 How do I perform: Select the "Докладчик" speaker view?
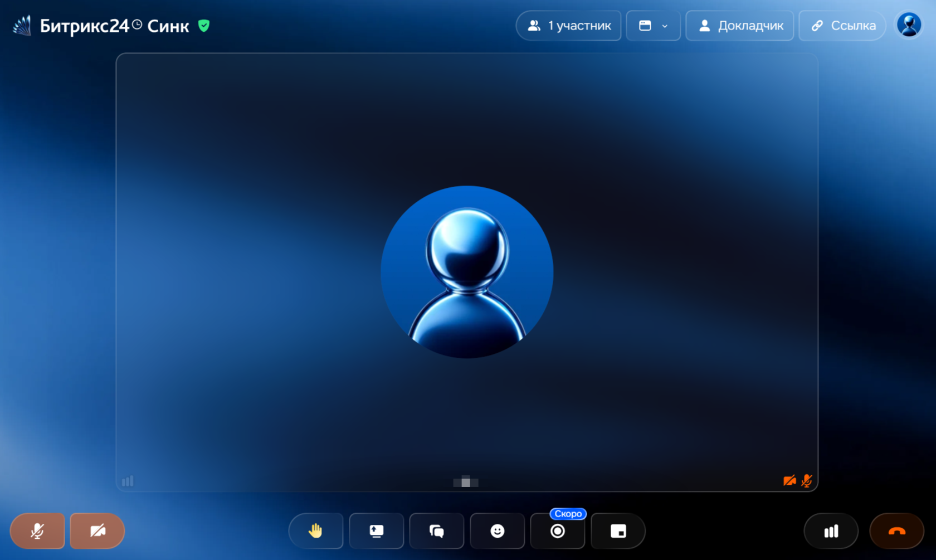point(740,26)
